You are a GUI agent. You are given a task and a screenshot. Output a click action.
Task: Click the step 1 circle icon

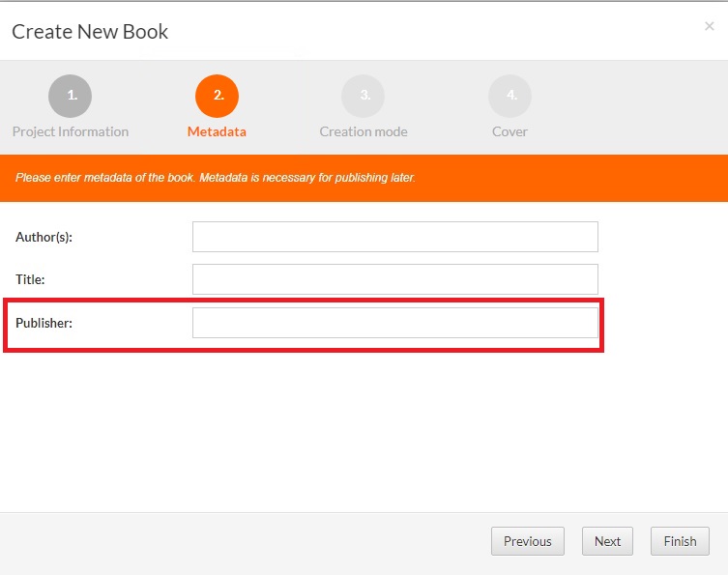70,96
